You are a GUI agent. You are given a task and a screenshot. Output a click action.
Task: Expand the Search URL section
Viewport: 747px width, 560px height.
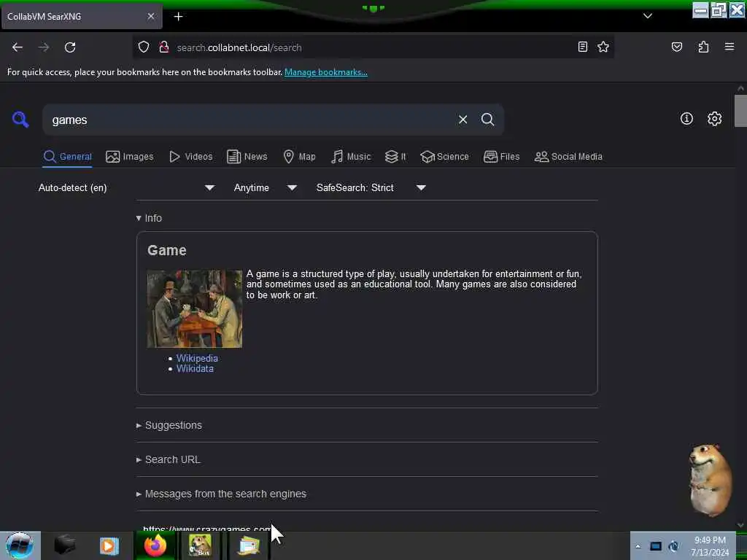[169, 459]
